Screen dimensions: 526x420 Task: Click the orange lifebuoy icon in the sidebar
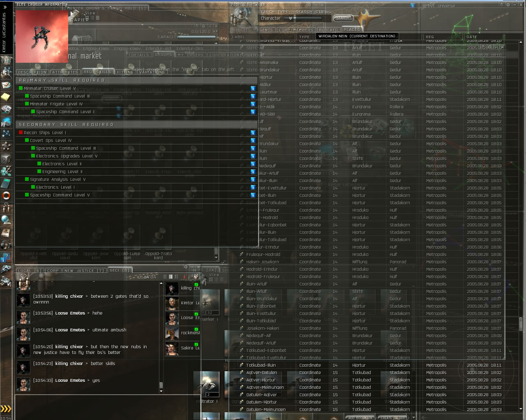point(6,195)
